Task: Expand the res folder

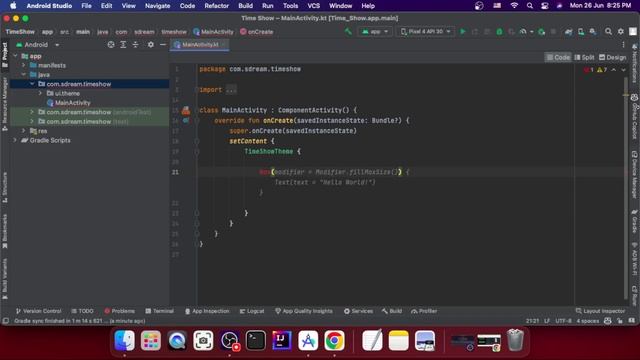Action: coord(24,131)
